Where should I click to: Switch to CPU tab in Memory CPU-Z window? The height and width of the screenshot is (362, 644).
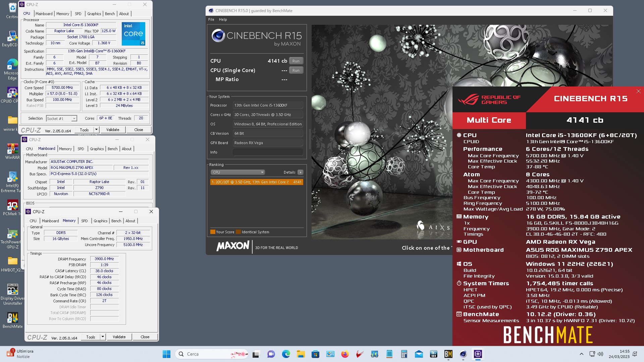click(x=33, y=221)
